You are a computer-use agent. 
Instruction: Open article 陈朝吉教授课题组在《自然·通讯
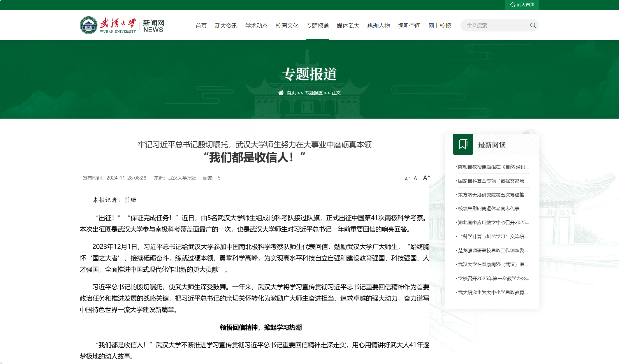click(493, 167)
